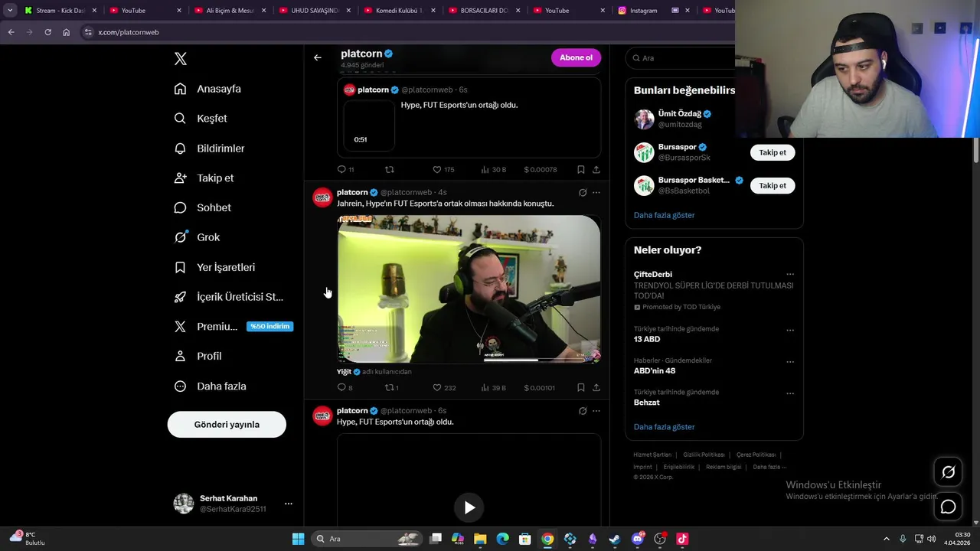Expand Daha fazla sidebar menu
Image resolution: width=980 pixels, height=551 pixels.
point(210,386)
